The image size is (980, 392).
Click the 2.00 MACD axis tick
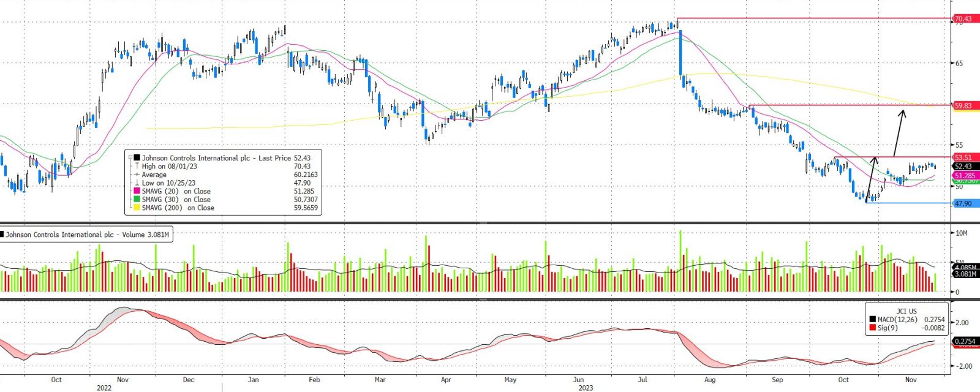[x=962, y=323]
